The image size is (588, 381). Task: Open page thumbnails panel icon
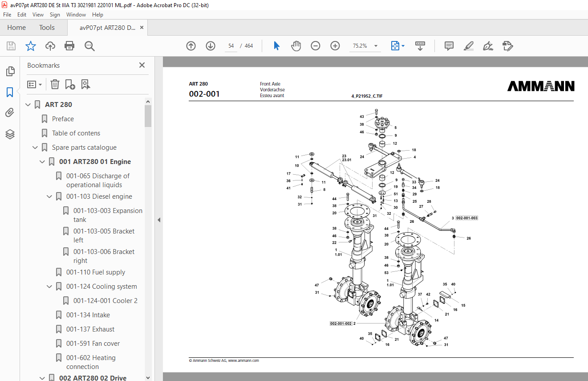point(10,71)
